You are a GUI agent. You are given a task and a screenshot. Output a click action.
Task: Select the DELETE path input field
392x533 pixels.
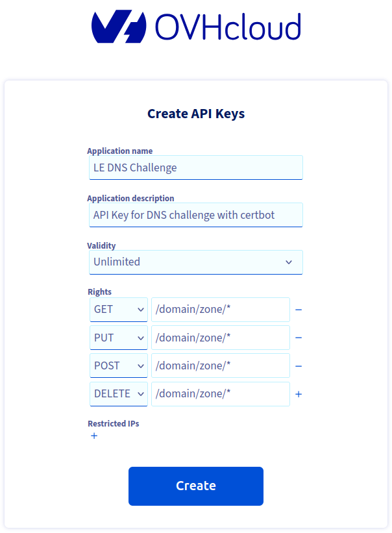[x=221, y=394]
